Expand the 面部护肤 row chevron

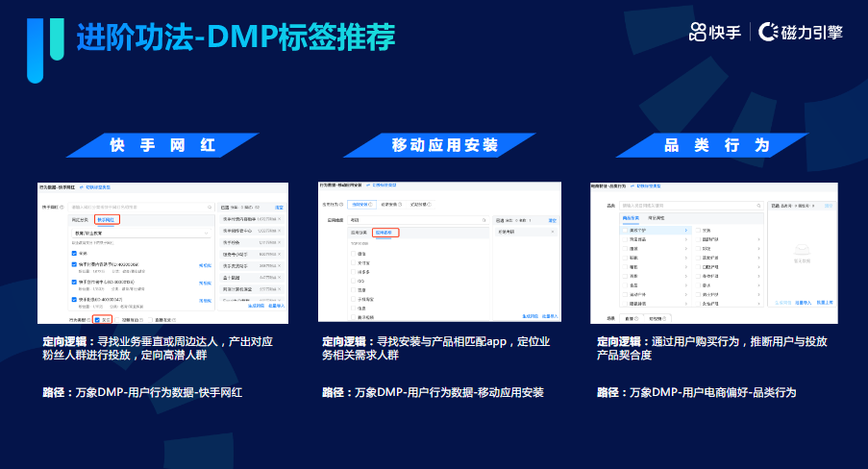759,239
